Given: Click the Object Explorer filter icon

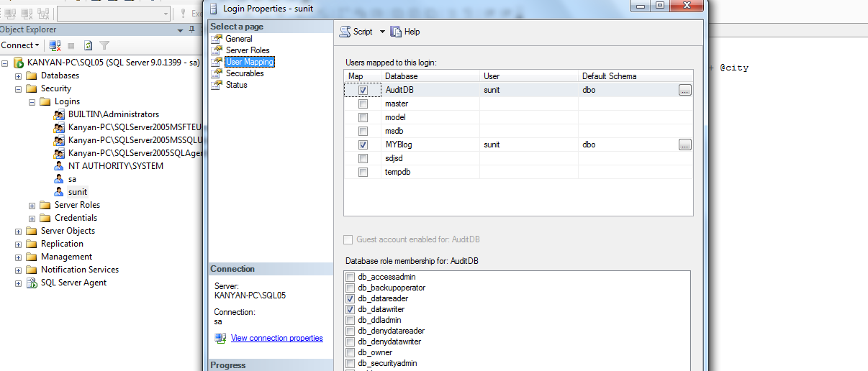Looking at the screenshot, I should click(x=104, y=45).
